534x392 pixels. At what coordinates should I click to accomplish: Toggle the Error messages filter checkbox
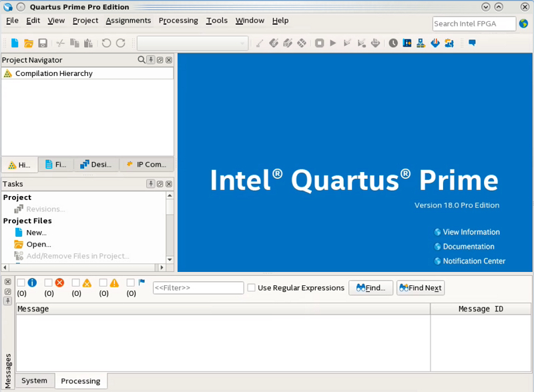point(48,283)
